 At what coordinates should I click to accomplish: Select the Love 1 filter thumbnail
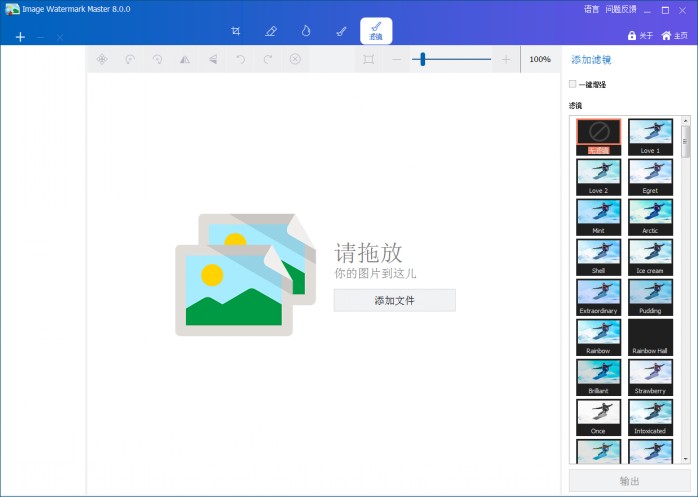point(650,136)
